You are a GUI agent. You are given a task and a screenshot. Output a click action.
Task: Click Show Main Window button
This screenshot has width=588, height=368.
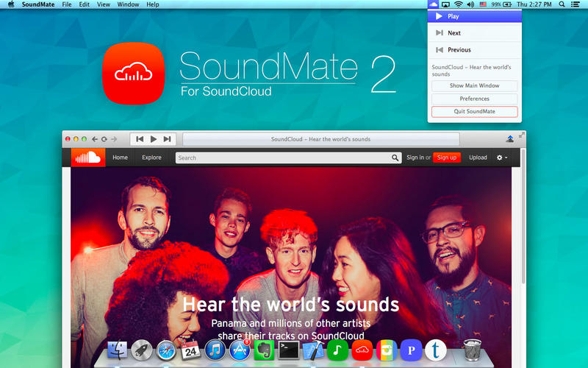[x=474, y=85]
